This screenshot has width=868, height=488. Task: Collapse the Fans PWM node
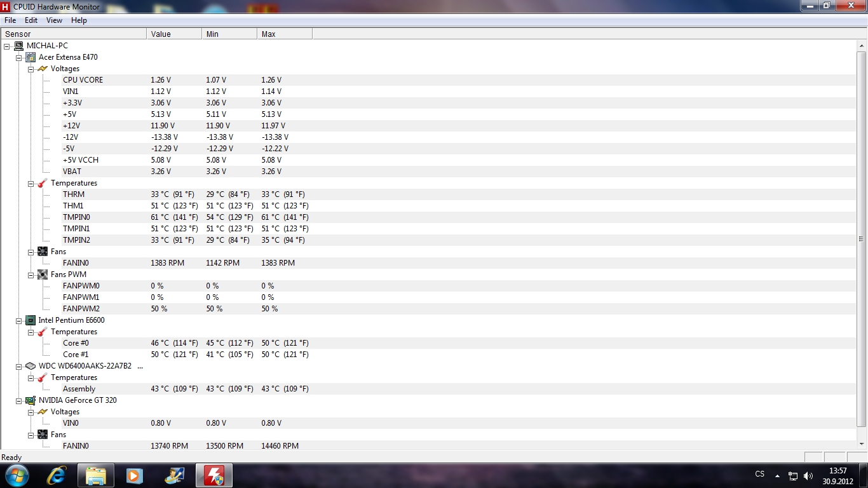click(31, 274)
